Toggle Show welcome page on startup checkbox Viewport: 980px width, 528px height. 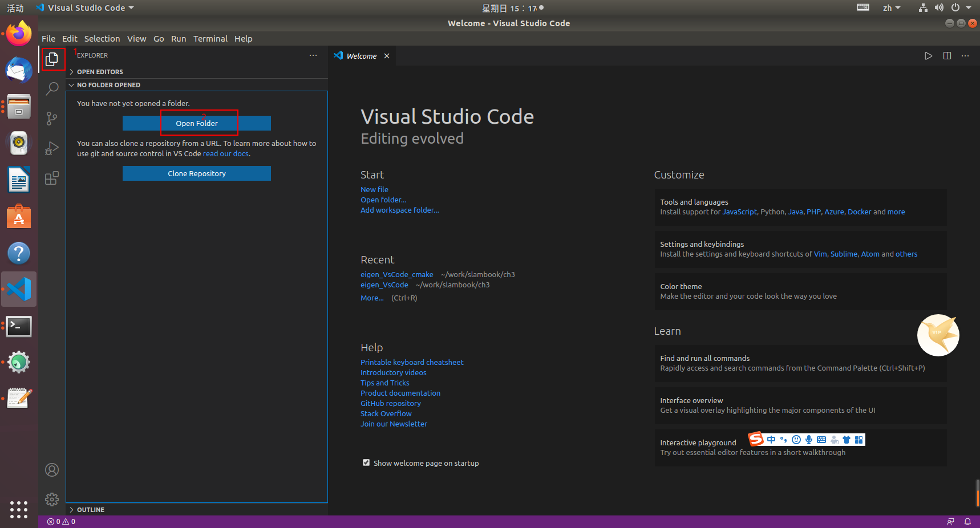366,462
